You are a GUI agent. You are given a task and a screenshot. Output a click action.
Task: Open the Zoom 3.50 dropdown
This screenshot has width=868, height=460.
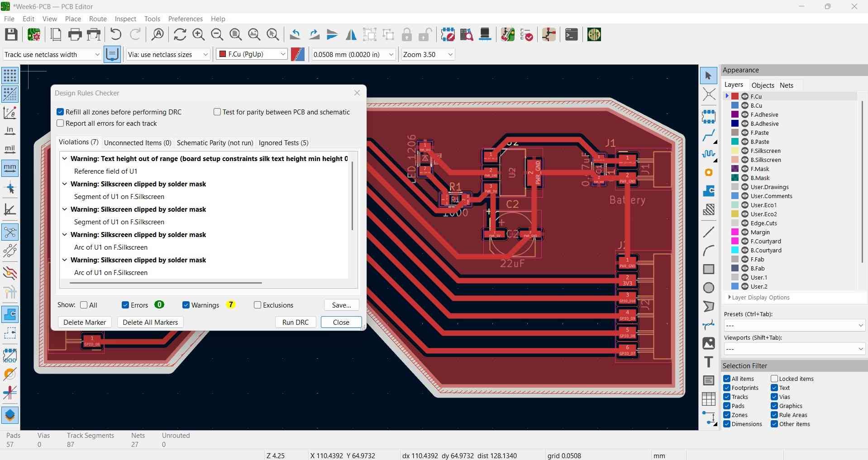(450, 54)
